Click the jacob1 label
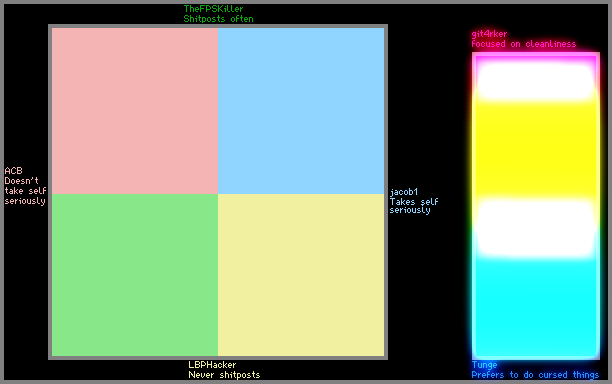 pos(404,192)
